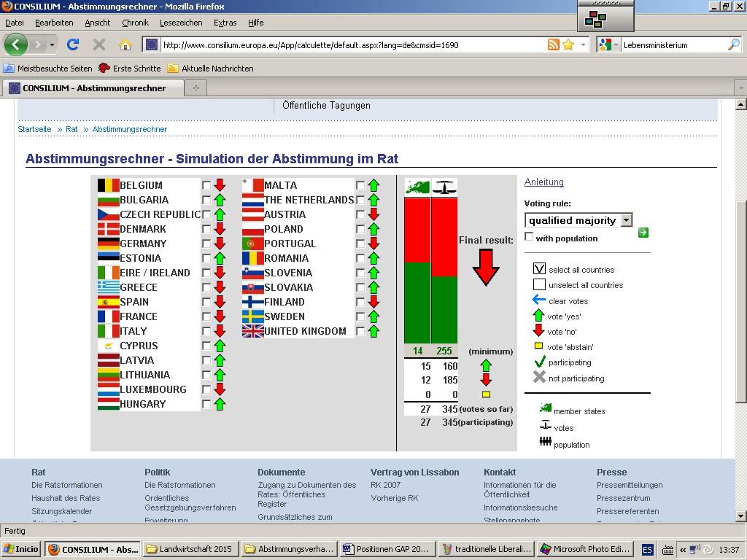Image resolution: width=747 pixels, height=560 pixels.
Task: Tick the checkbox next to Belgium
Action: pos(206,185)
